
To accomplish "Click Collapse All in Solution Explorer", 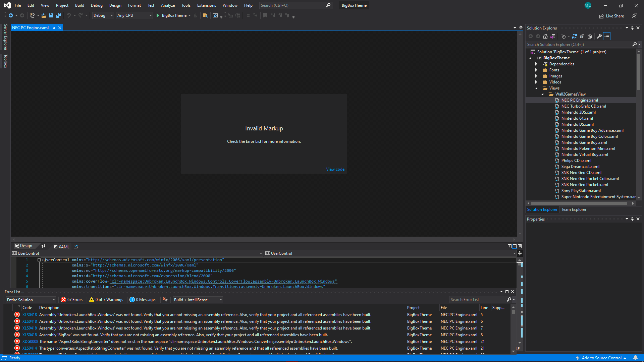I will 582,36.
